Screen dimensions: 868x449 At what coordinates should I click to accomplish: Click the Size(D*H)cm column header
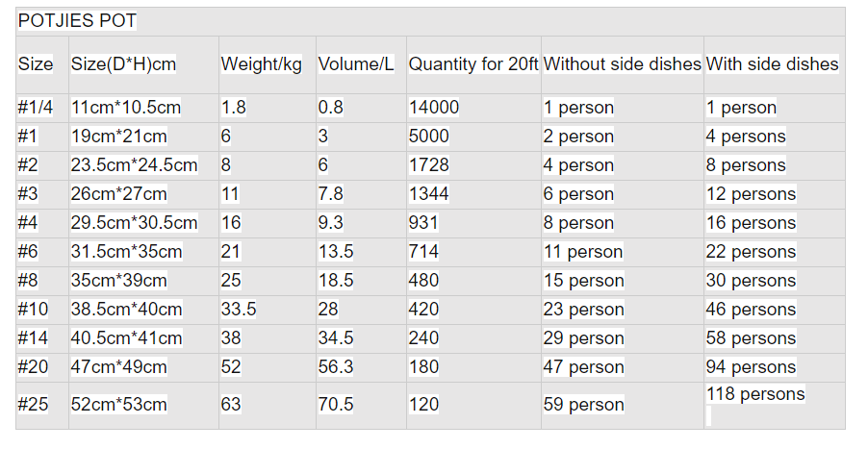tap(123, 64)
